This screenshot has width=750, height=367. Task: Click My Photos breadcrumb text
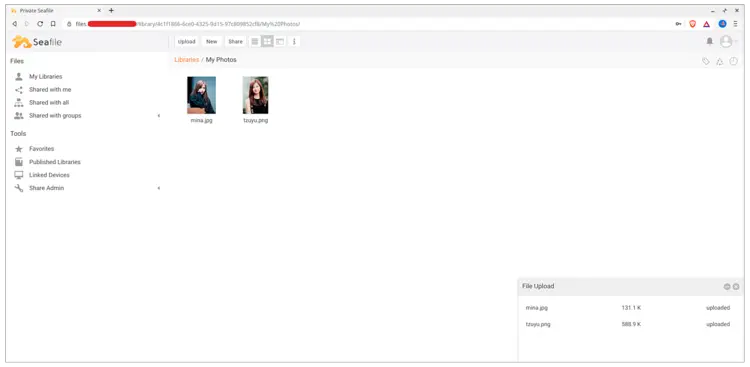point(221,60)
